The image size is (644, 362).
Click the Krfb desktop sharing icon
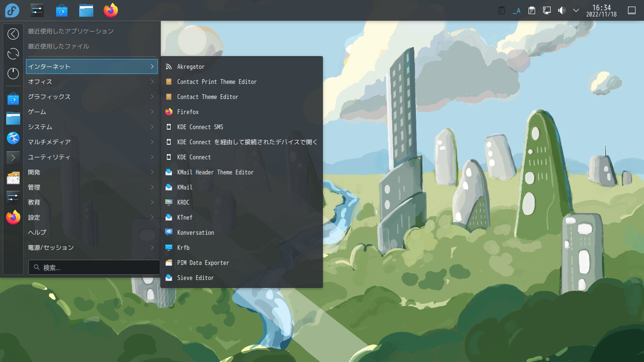tap(169, 248)
